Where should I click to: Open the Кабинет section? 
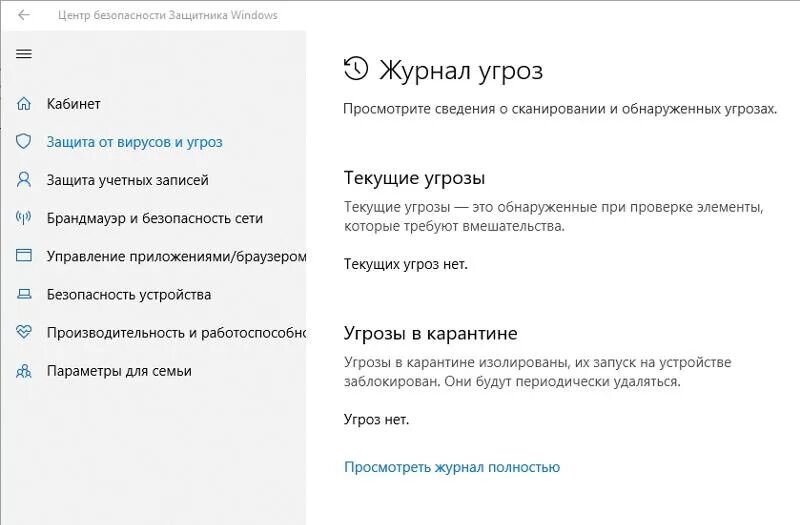pyautogui.click(x=73, y=104)
